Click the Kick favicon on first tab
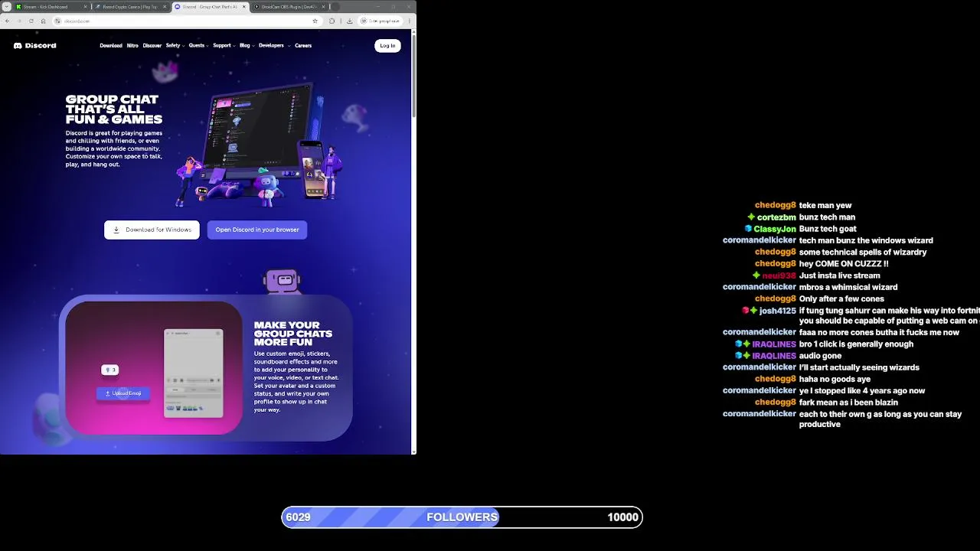Viewport: 980px width, 551px height. click(19, 7)
